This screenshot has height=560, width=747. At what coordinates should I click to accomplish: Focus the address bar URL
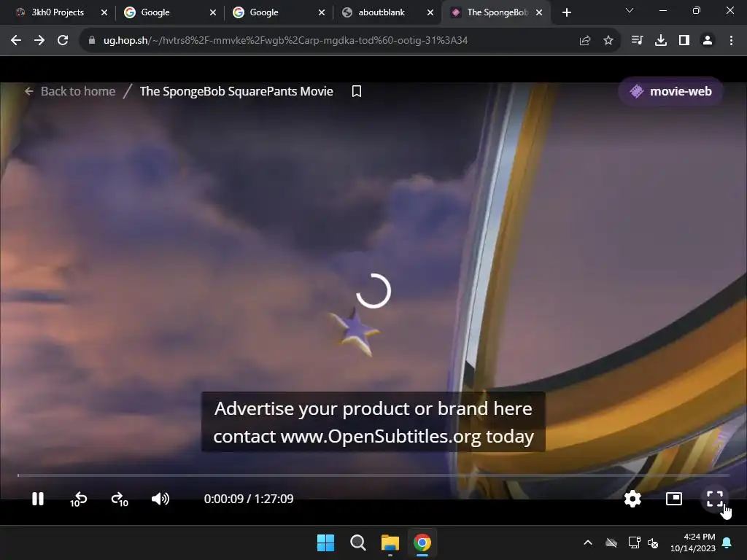tap(285, 40)
